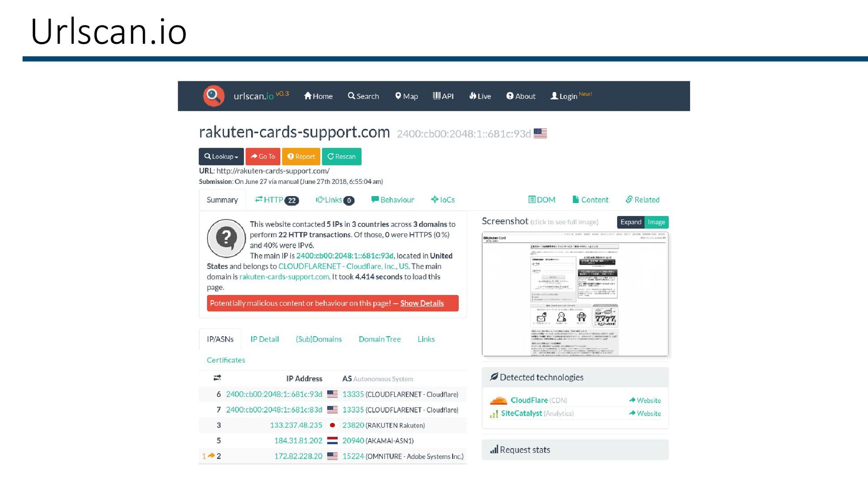Toggle screenshot Expand option
868x488 pixels.
(x=630, y=222)
